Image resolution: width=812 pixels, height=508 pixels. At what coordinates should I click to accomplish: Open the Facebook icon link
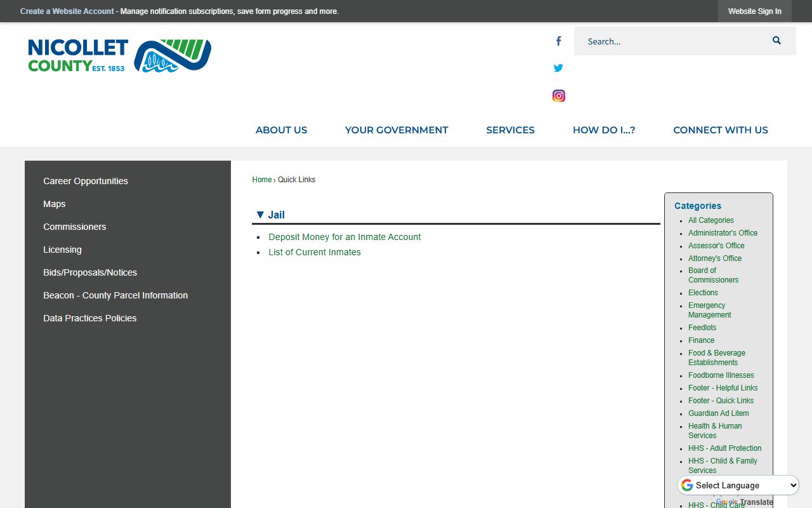(x=558, y=41)
